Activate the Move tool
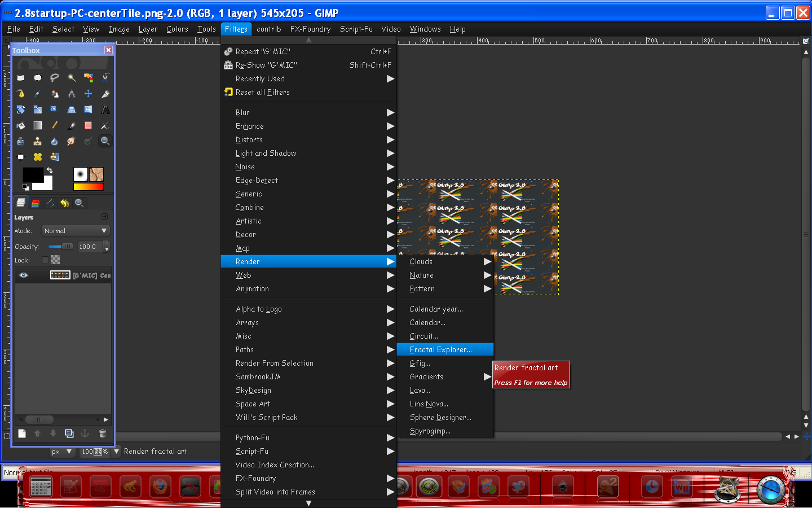This screenshot has width=812, height=508. pyautogui.click(x=89, y=94)
